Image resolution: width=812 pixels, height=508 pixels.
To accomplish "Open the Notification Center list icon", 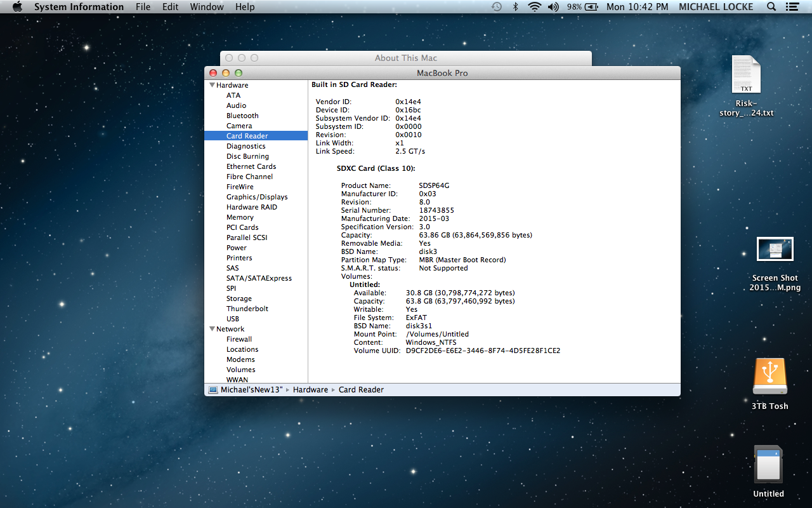I will [x=792, y=7].
